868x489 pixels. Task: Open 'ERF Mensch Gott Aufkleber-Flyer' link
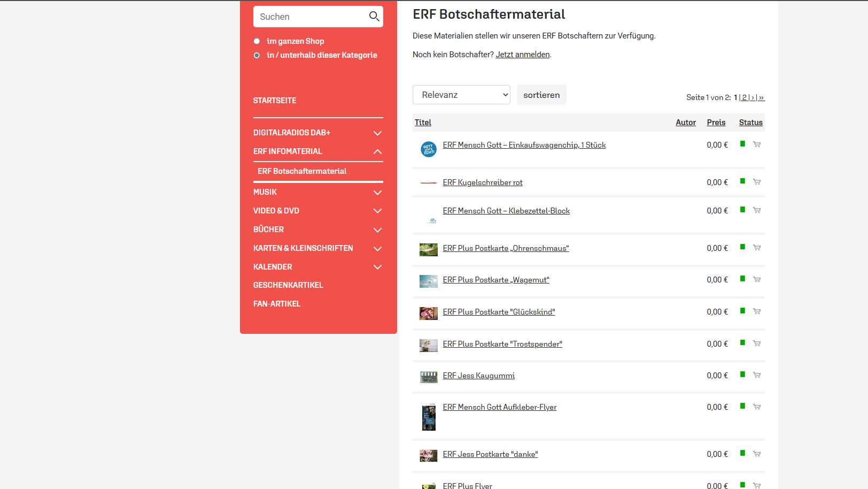tap(500, 407)
